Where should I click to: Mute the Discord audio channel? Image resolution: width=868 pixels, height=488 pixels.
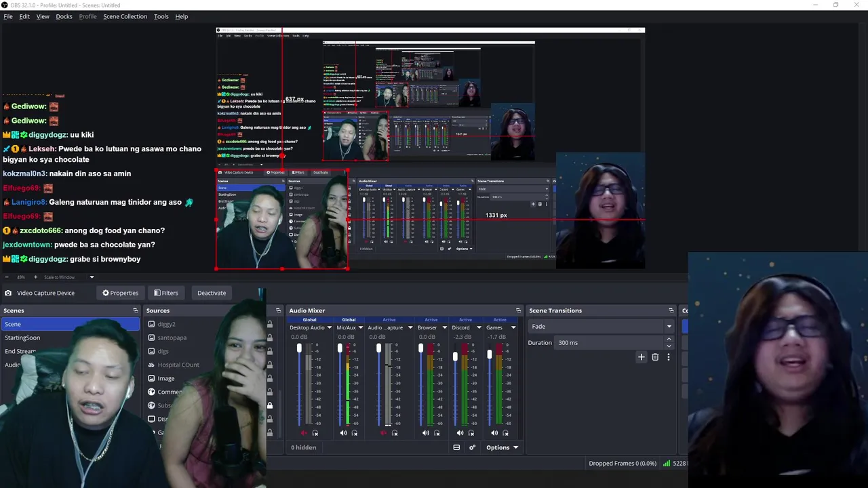(460, 433)
